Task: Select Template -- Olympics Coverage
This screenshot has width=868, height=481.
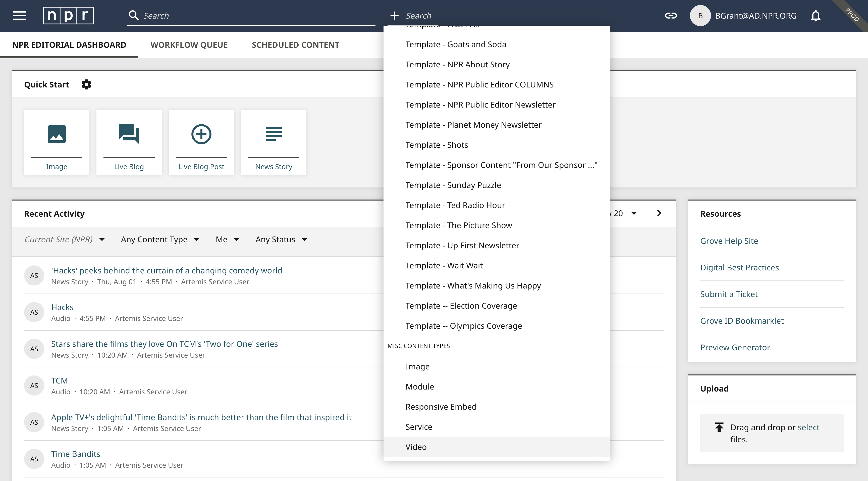Action: click(x=496, y=326)
